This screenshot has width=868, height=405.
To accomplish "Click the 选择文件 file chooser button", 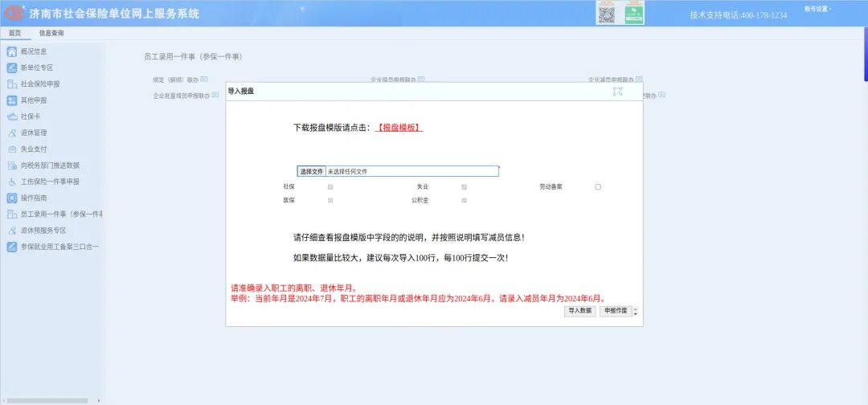I will pos(311,171).
